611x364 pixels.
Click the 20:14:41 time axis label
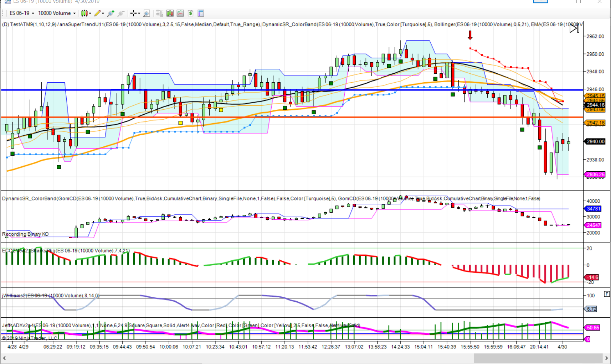point(539,347)
